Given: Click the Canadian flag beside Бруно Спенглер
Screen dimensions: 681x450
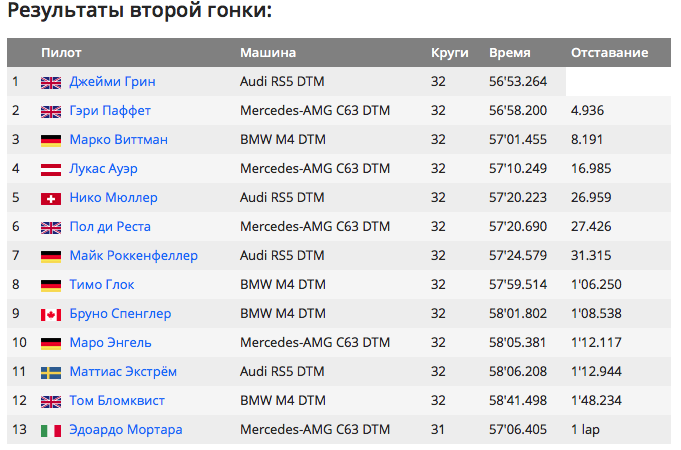Looking at the screenshot, I should [x=51, y=315].
